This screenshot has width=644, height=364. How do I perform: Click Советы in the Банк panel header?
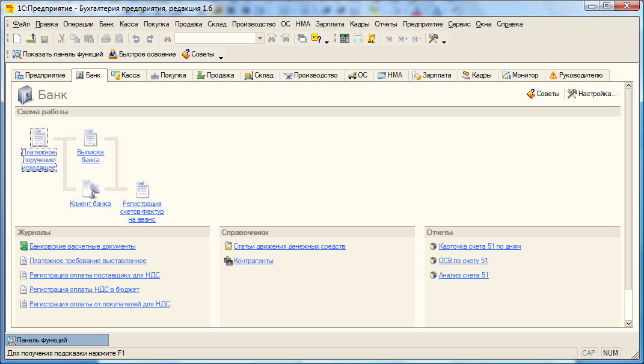pos(544,94)
